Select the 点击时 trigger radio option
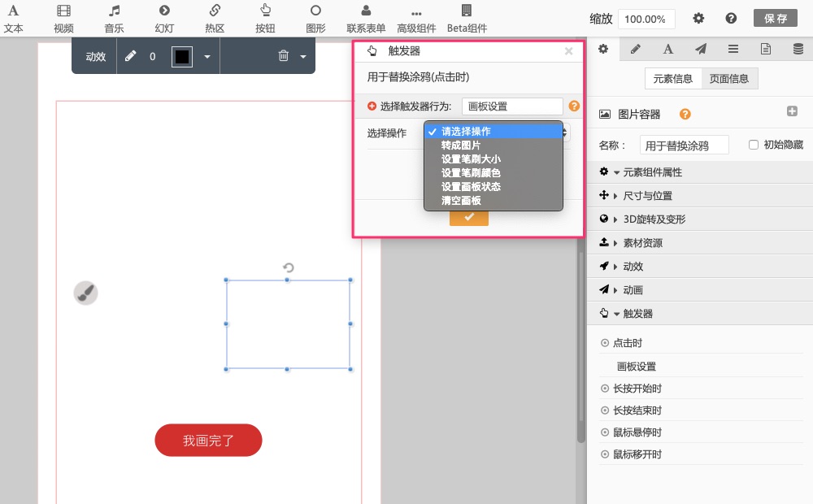813x504 pixels. tap(605, 343)
